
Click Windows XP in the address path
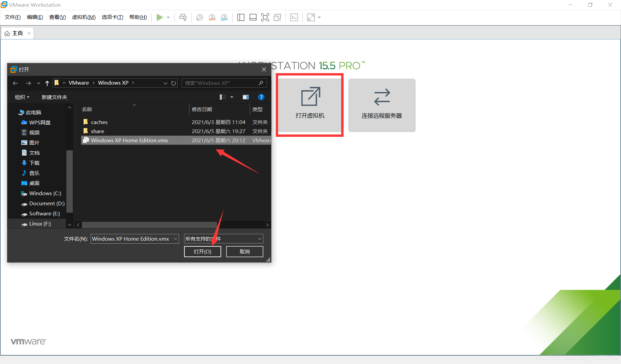(x=113, y=83)
